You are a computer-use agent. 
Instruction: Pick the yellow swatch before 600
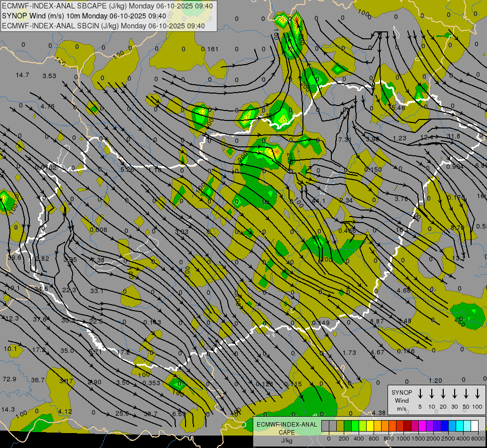tap(370, 426)
